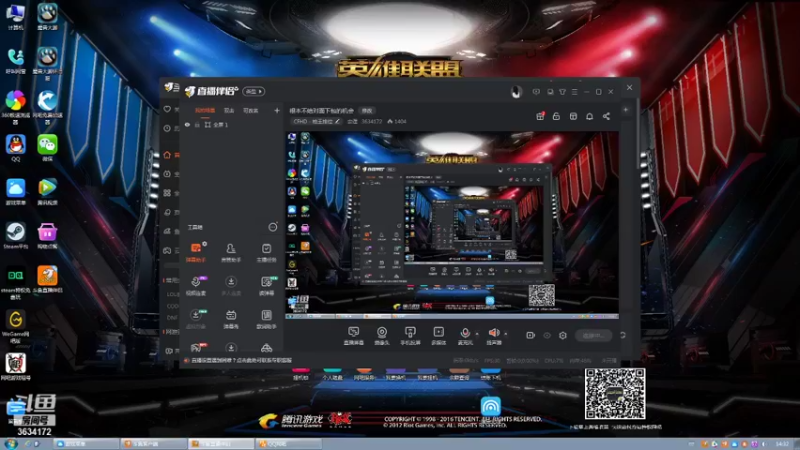Add the 直播屏幕 screen capture source
This screenshot has height=450, width=800.
(x=354, y=336)
